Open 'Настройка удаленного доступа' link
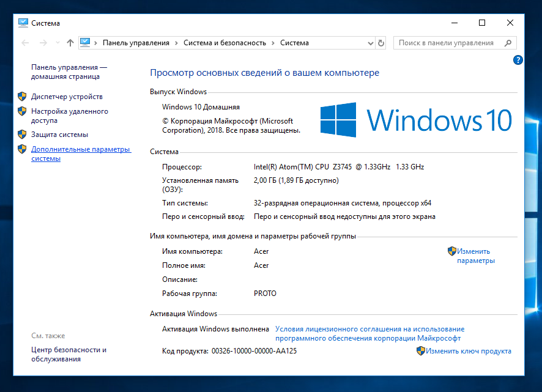The width and height of the screenshot is (542, 392). (x=70, y=116)
